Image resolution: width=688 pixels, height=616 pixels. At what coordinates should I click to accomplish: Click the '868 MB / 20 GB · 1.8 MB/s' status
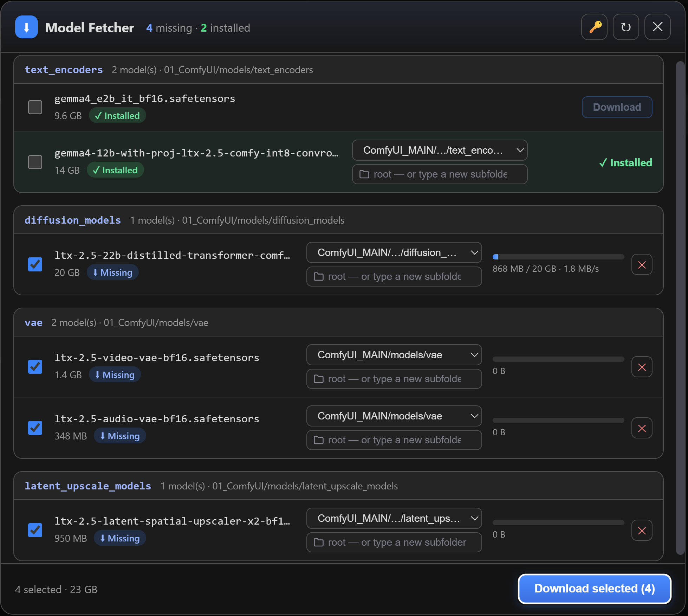click(x=546, y=269)
